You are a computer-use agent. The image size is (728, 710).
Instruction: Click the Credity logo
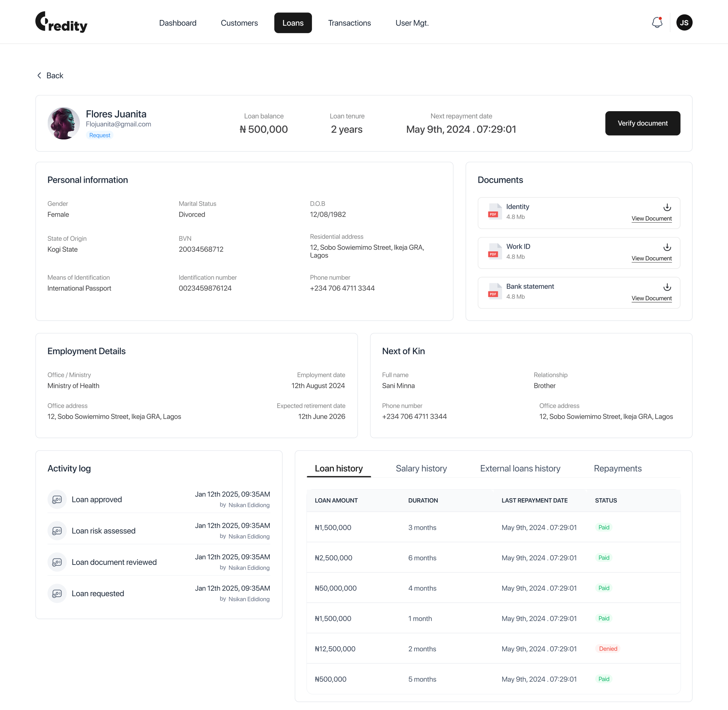pyautogui.click(x=61, y=22)
